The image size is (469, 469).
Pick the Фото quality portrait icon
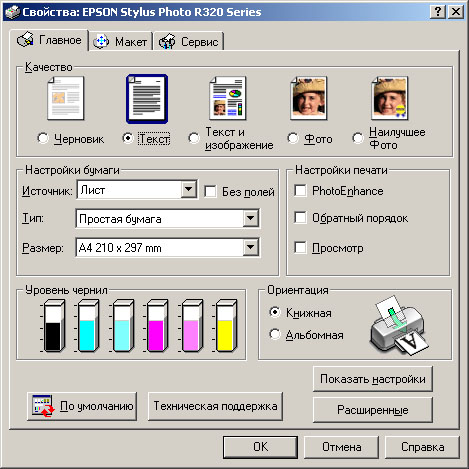click(x=309, y=98)
